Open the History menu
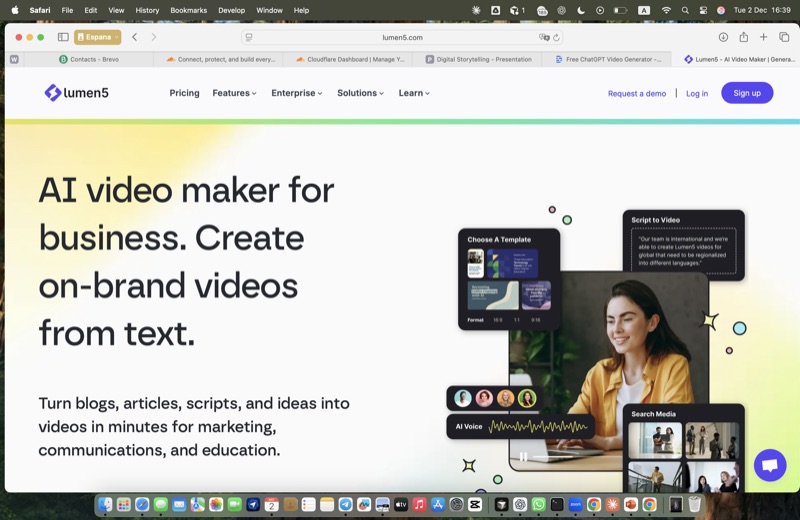Screen dimensions: 800x520 click(147, 10)
